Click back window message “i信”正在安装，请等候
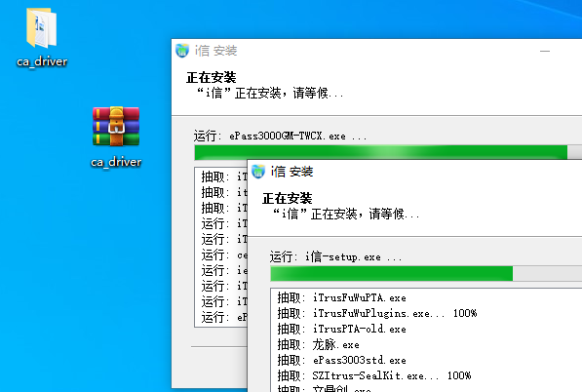This screenshot has height=392, width=582. (270, 93)
